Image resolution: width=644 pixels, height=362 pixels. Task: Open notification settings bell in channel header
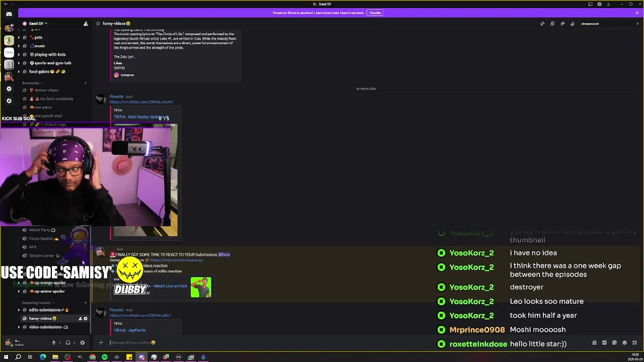coord(552,24)
